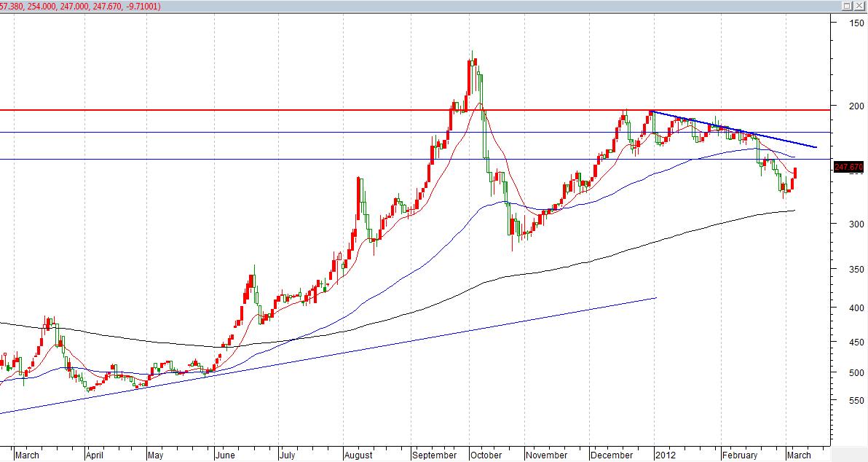The image size is (868, 462).
Task: Click the June date axis label
Action: click(x=224, y=455)
